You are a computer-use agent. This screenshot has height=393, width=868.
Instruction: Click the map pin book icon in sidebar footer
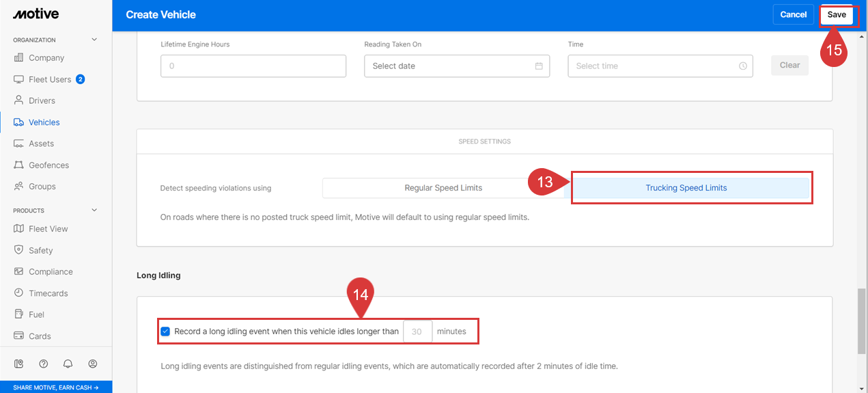[19, 364]
